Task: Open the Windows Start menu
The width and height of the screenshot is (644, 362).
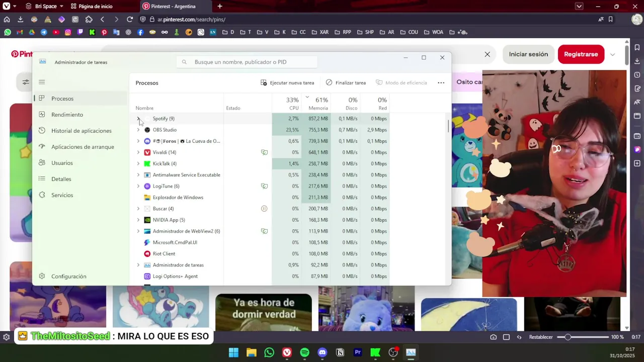Action: click(x=233, y=352)
